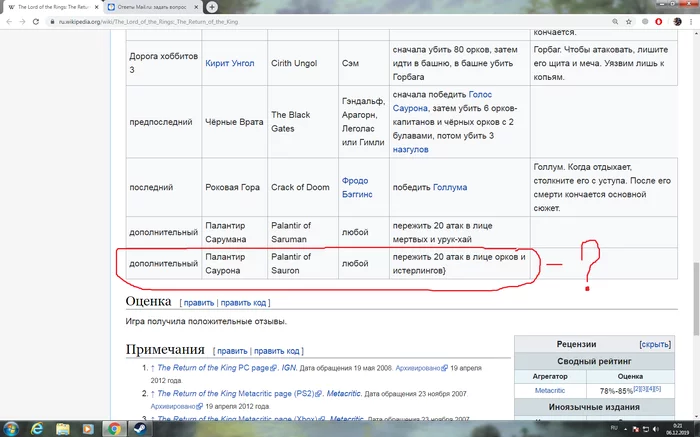Image resolution: width=700 pixels, height=437 pixels.
Task: Click the Иноязычные издания header
Action: (x=594, y=407)
